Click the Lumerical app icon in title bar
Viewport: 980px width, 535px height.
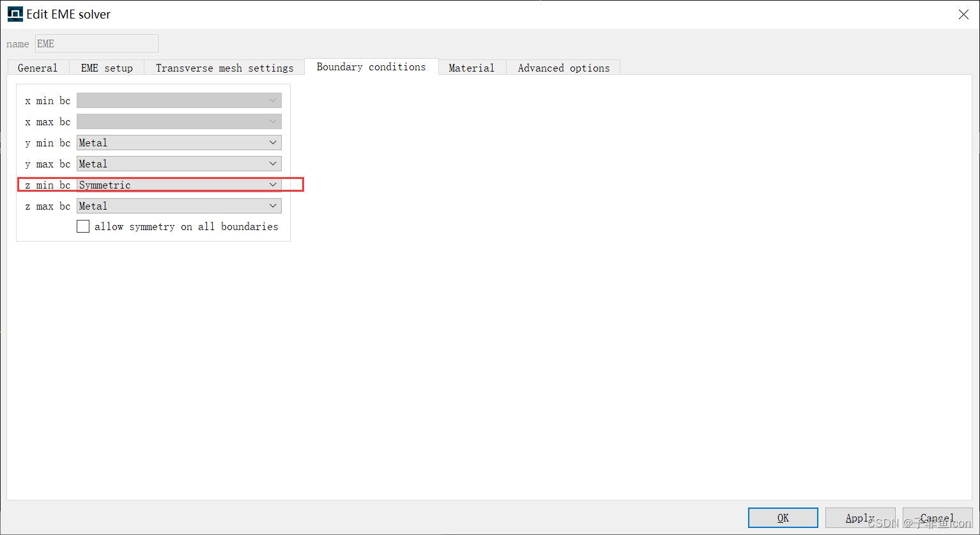pos(15,14)
